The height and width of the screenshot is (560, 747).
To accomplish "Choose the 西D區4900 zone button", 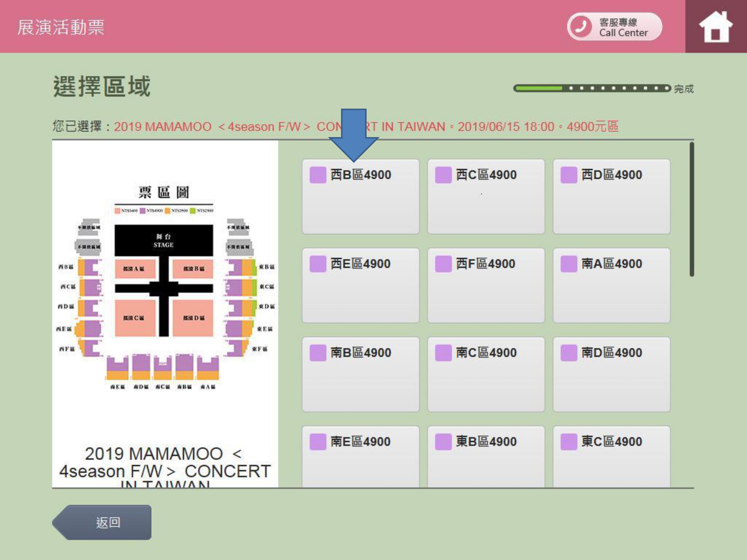I will (612, 197).
